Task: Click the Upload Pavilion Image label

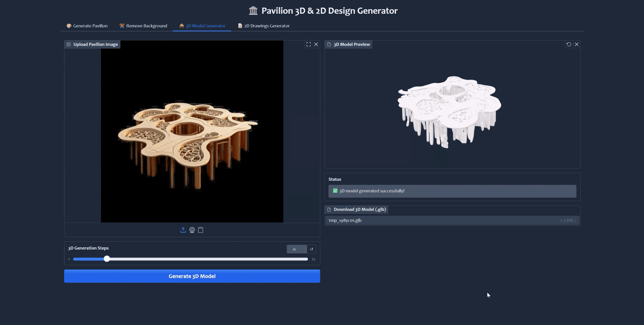Action: (92, 44)
